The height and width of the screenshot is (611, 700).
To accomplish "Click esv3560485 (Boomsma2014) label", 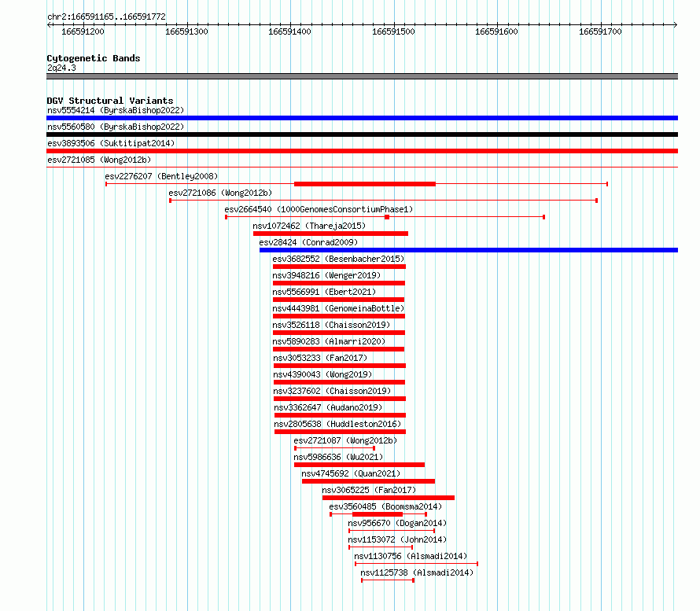I will (385, 506).
